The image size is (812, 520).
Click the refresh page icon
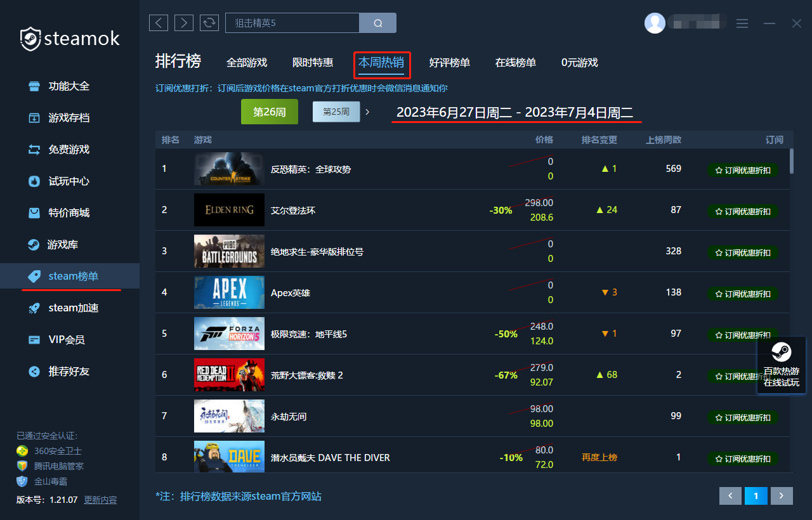pos(209,23)
